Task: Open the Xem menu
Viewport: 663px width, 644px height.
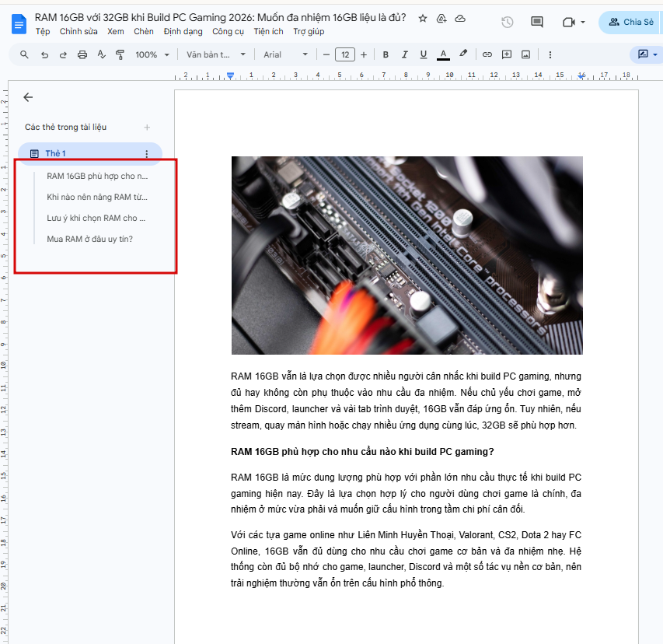Action: pyautogui.click(x=116, y=31)
